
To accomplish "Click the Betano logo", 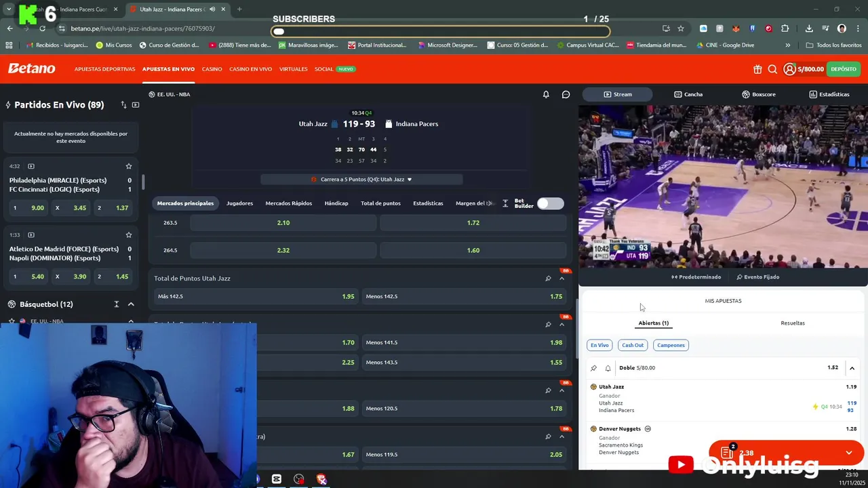I will [x=31, y=68].
